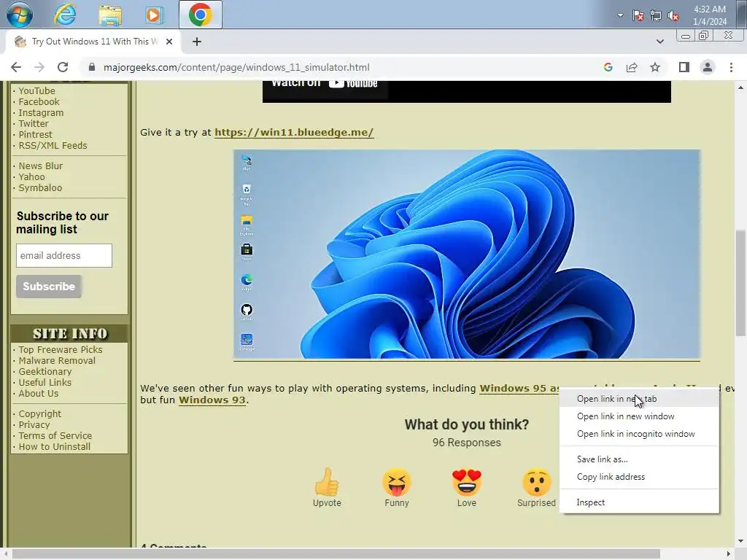Click the Subscribe button
Screen dimensions: 747x560
49,286
